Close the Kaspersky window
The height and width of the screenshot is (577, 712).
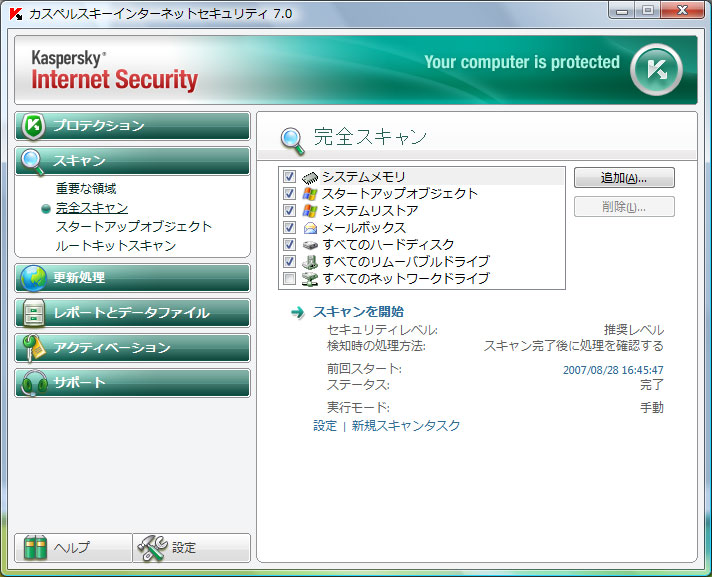tap(682, 10)
